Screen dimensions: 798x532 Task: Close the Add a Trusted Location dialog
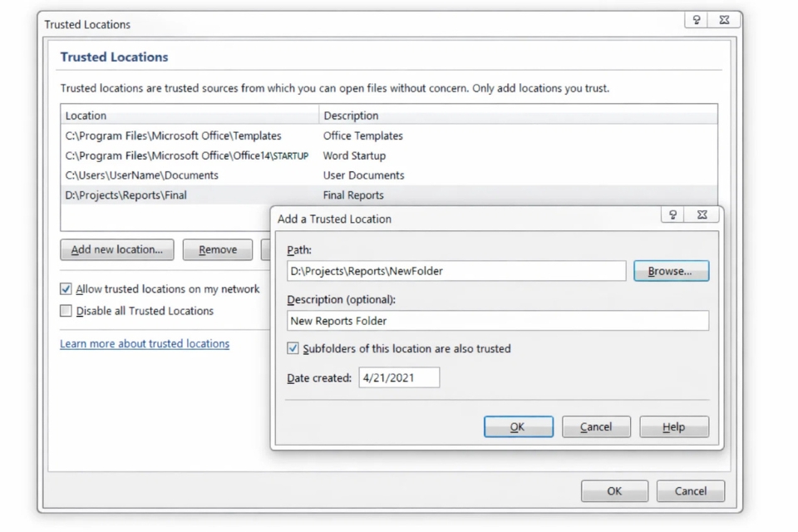click(x=702, y=214)
